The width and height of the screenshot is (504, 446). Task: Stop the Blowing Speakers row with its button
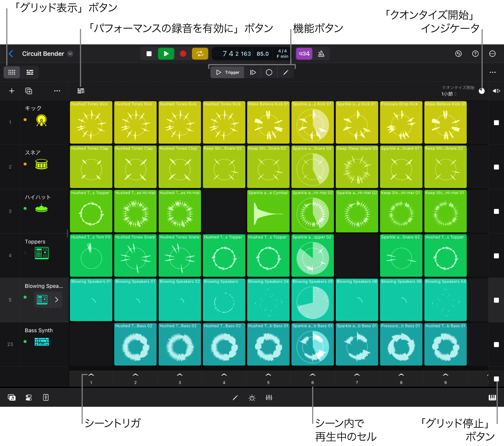click(496, 300)
